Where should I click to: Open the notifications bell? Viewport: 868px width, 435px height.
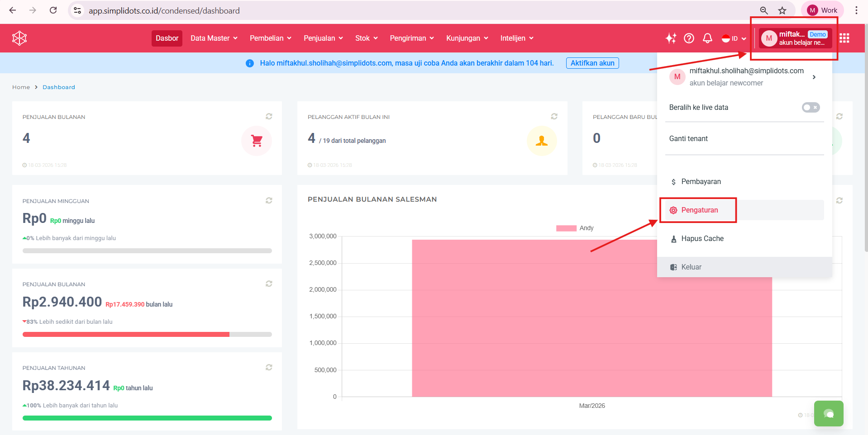707,38
